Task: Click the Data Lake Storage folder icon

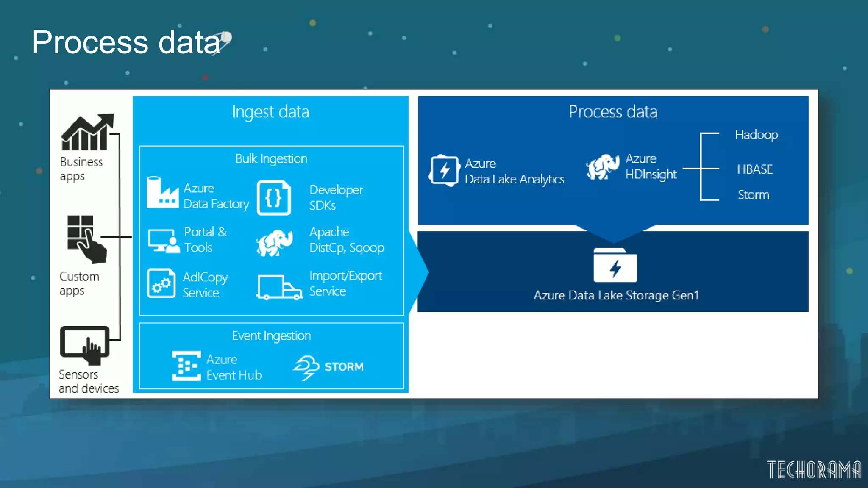Action: [x=615, y=265]
